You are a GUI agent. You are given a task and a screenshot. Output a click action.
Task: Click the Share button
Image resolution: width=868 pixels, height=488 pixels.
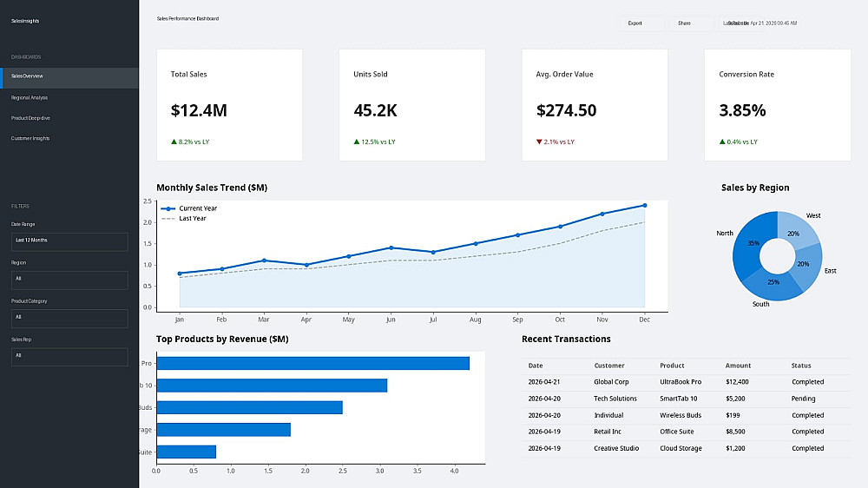click(x=692, y=23)
